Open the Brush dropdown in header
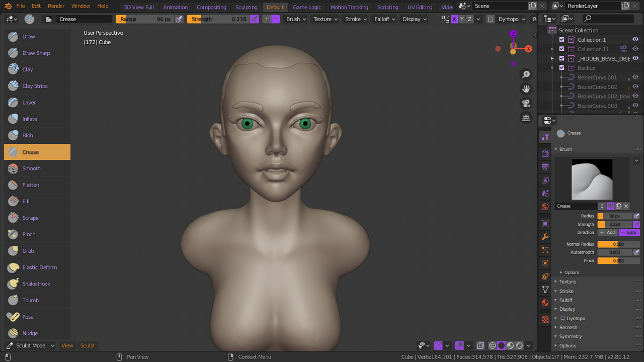This screenshot has height=362, width=644. (296, 19)
